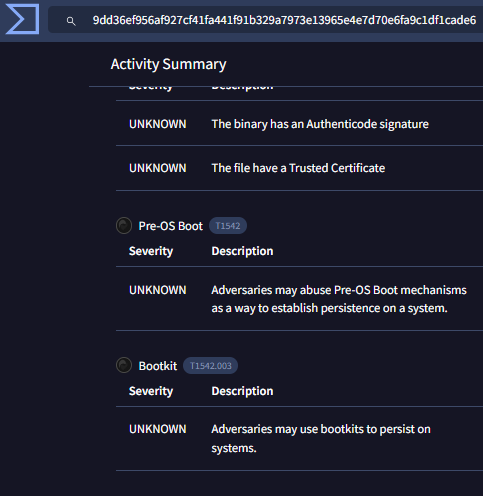This screenshot has height=496, width=483.
Task: Open the T1542 technique badge
Action: click(228, 226)
